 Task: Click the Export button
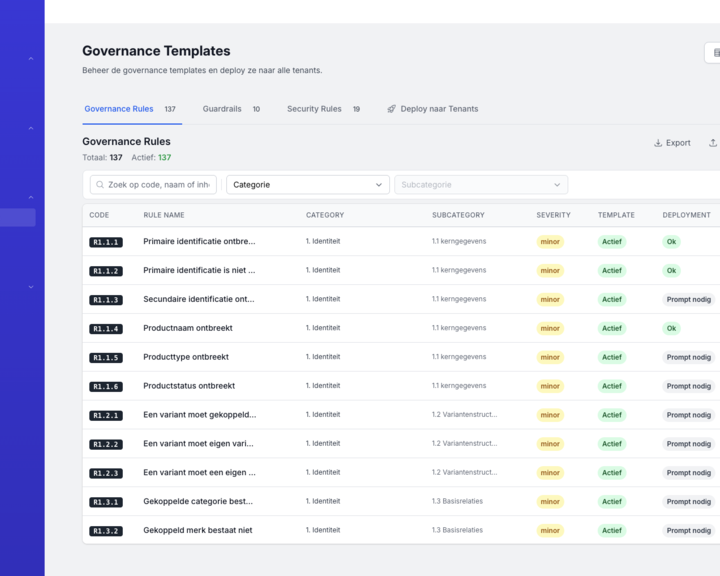672,143
